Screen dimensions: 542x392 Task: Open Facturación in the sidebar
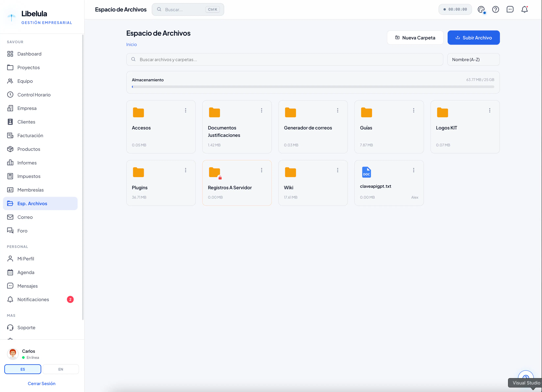pyautogui.click(x=40, y=136)
